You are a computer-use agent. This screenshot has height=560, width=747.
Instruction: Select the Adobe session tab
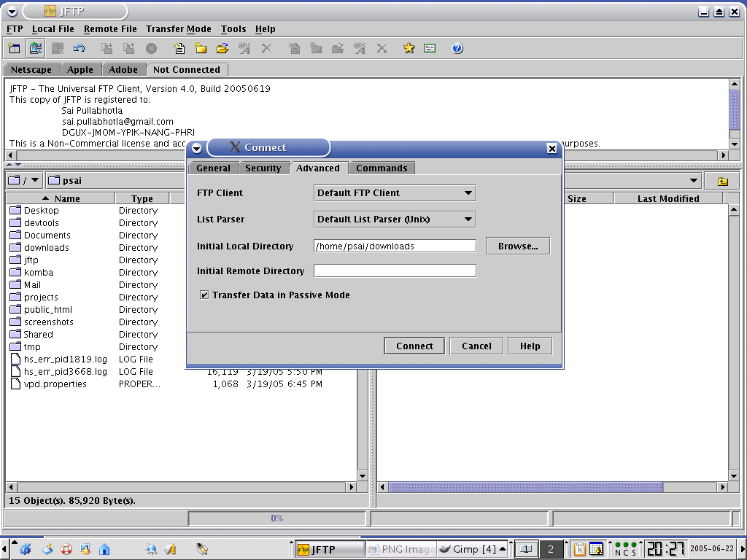point(123,69)
